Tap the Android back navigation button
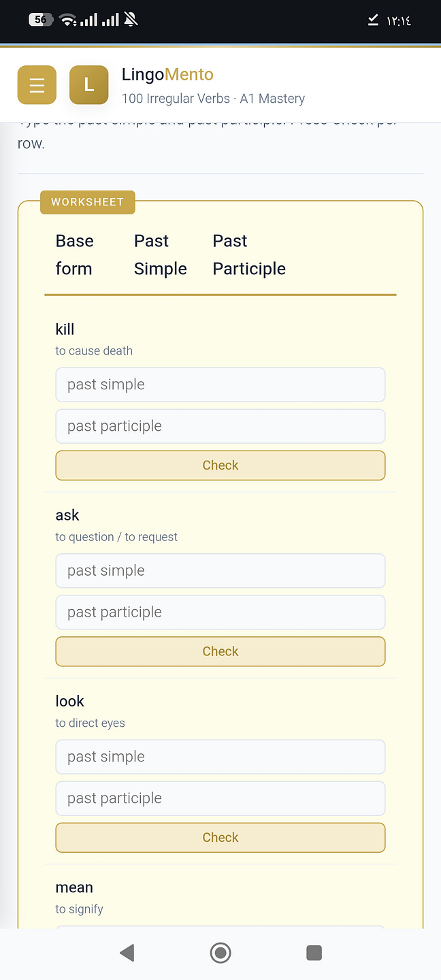 click(127, 953)
